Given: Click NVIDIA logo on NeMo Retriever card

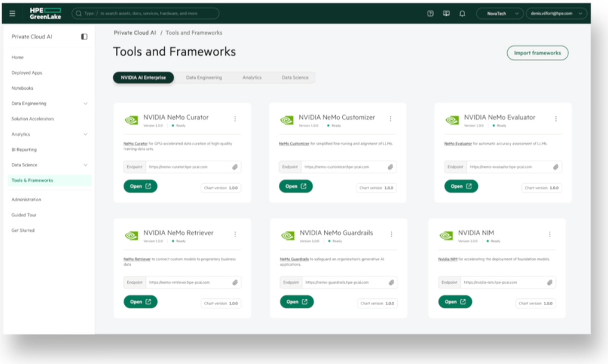Looking at the screenshot, I should tap(131, 236).
